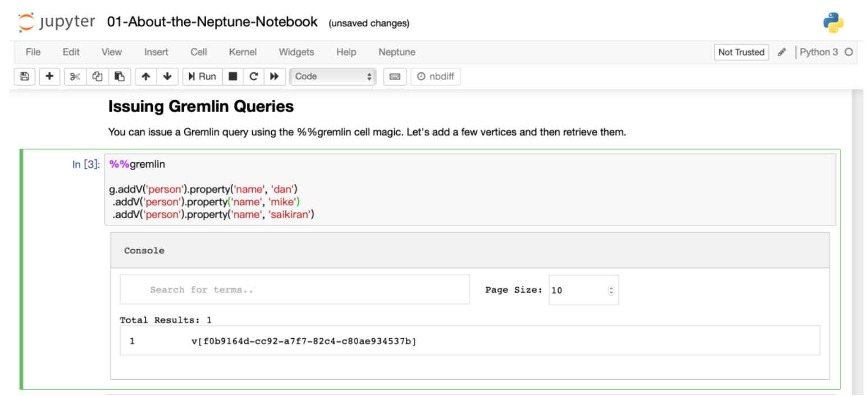
Task: Open the File menu
Action: click(33, 52)
